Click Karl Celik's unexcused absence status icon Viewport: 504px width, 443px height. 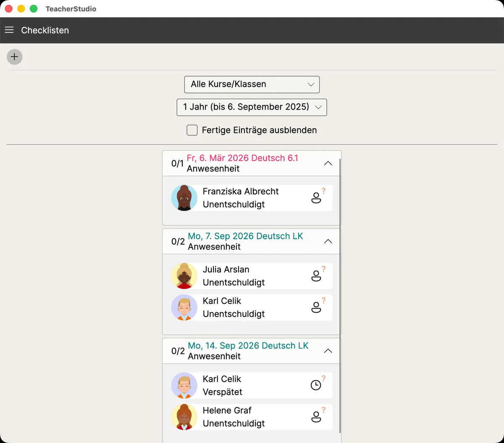pyautogui.click(x=317, y=307)
